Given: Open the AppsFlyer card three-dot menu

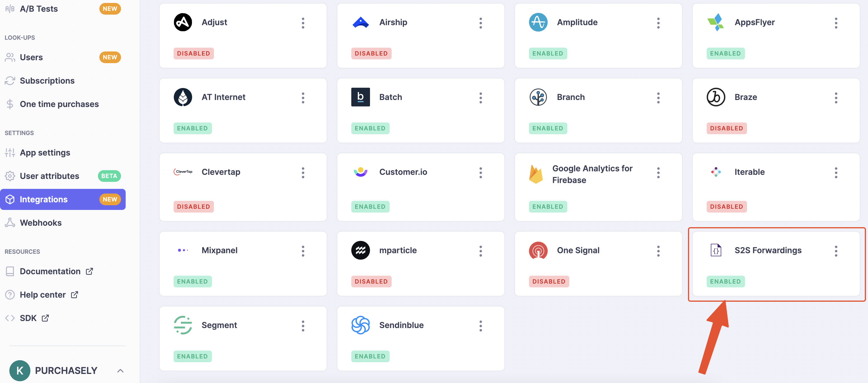Looking at the screenshot, I should click(x=835, y=23).
